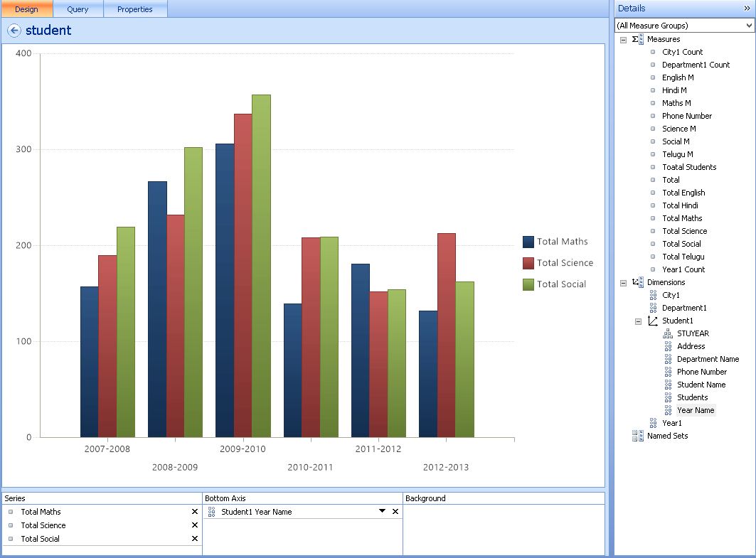756x558 pixels.
Task: Click the back arrow beside student
Action: coord(14,31)
